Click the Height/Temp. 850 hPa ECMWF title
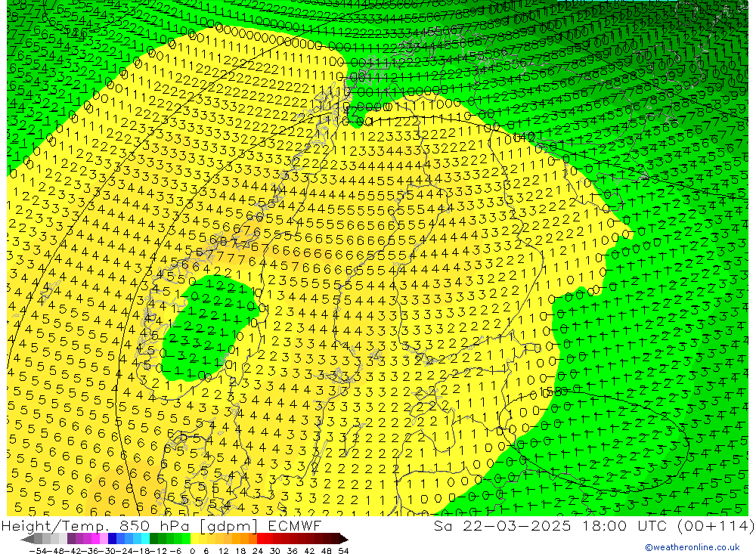The width and height of the screenshot is (756, 554). pyautogui.click(x=161, y=525)
